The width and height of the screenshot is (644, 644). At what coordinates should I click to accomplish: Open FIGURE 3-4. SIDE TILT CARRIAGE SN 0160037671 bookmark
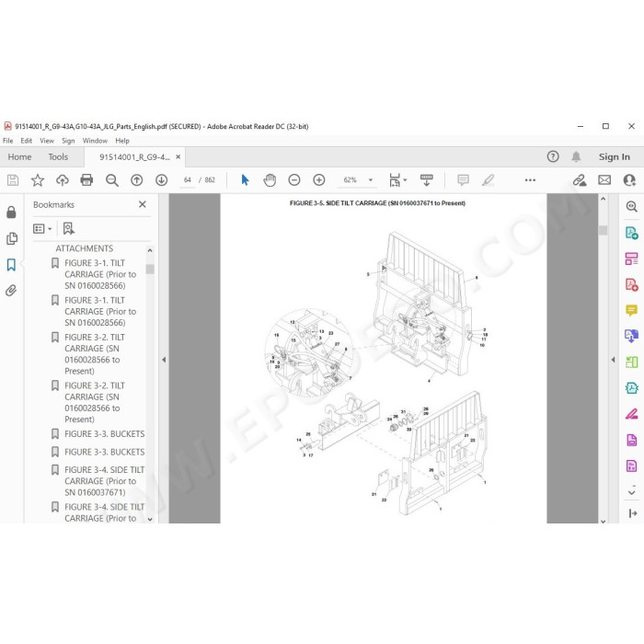click(x=104, y=480)
